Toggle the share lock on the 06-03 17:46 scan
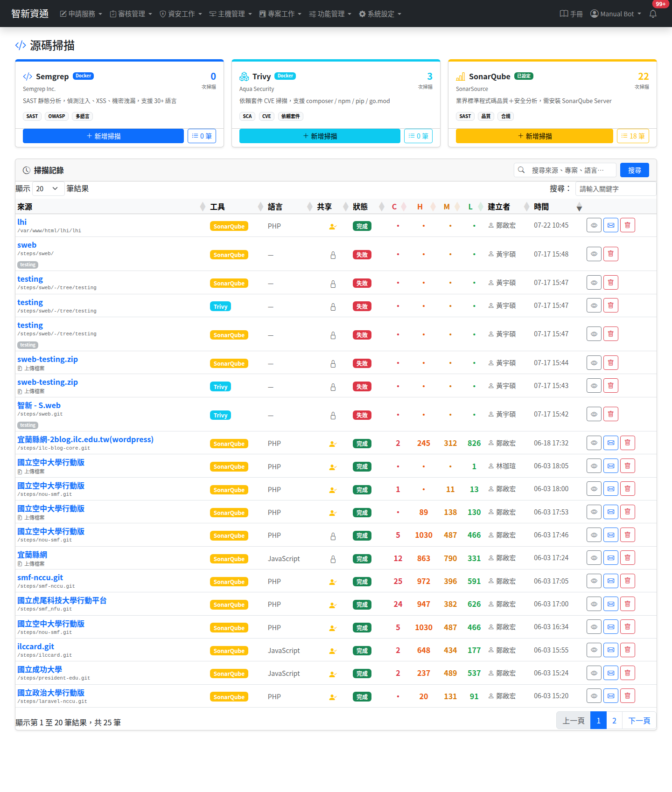The height and width of the screenshot is (792, 672). pyautogui.click(x=333, y=536)
